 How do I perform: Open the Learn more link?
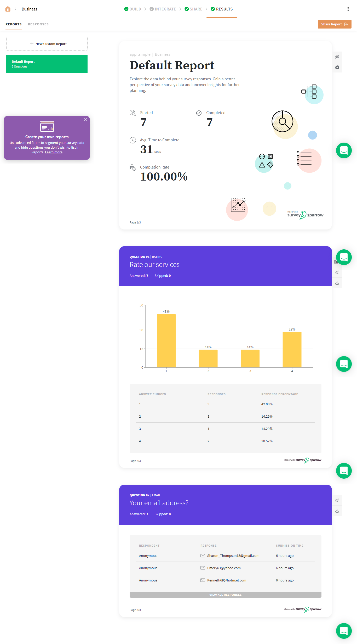[x=54, y=152]
